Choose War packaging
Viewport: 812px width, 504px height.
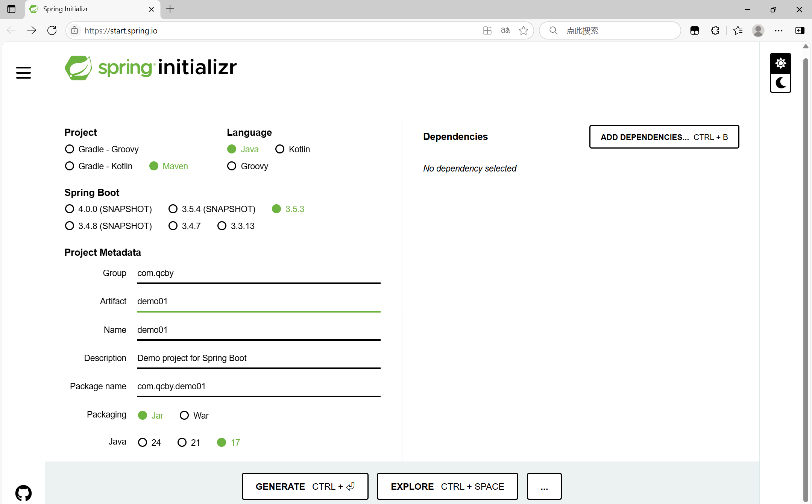(194, 416)
